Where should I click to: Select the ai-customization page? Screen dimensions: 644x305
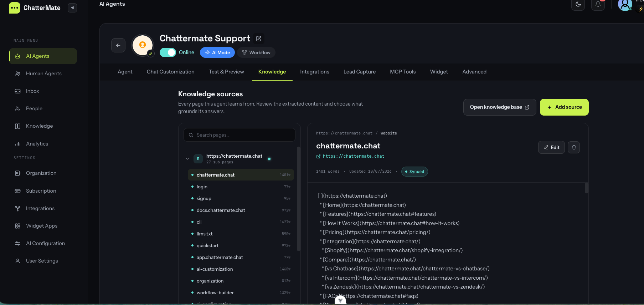pyautogui.click(x=241, y=269)
